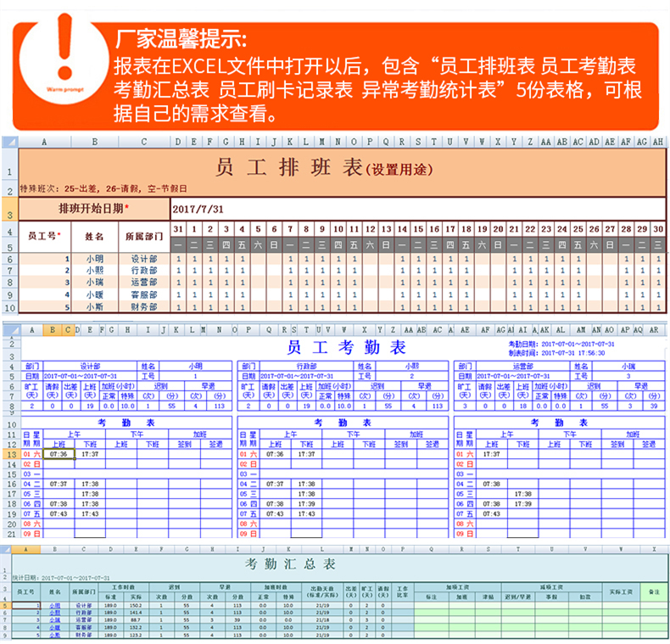The height and width of the screenshot is (644, 670).
Task: Open the 小明 name link in the summary table
Action: point(55,606)
